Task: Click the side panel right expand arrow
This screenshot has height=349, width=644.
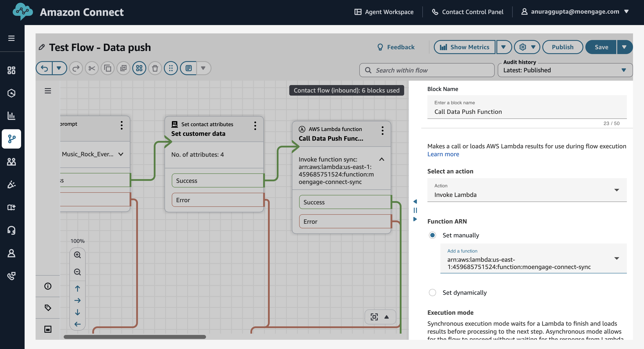Action: coord(415,219)
